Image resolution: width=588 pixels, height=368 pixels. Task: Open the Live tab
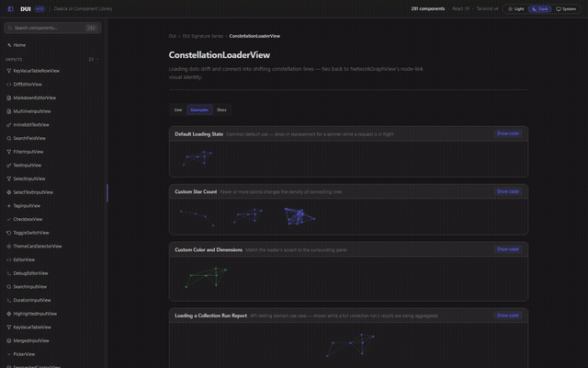click(x=178, y=109)
